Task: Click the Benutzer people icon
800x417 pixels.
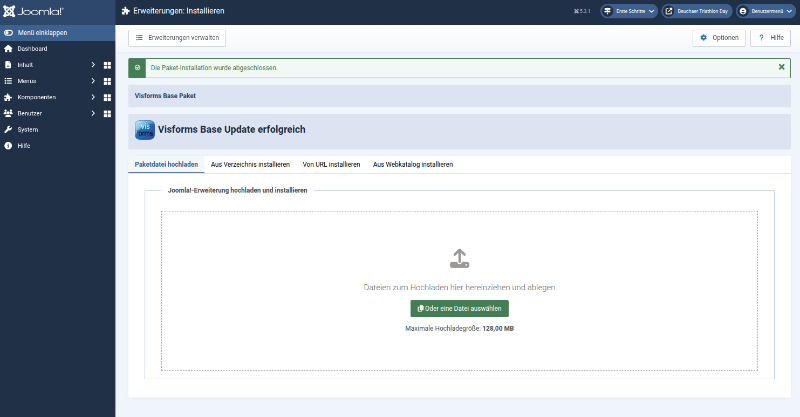Action: point(8,113)
